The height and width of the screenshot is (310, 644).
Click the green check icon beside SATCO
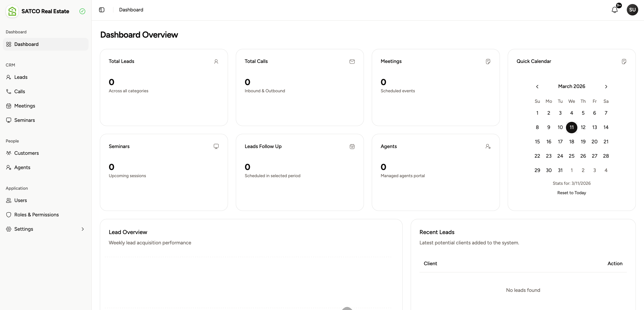[x=82, y=11]
